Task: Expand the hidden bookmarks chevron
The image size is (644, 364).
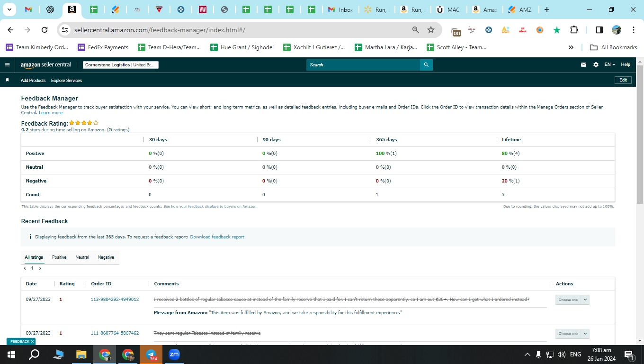Action: click(x=571, y=47)
